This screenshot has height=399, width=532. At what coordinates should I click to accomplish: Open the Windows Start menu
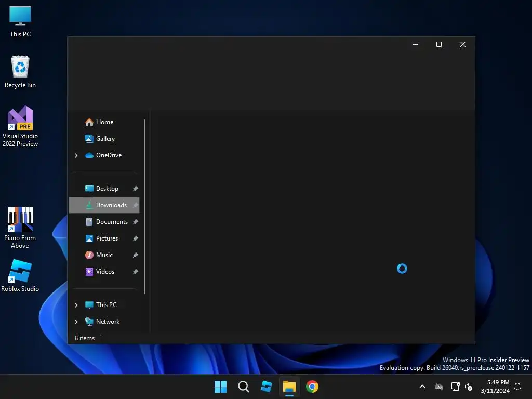tap(220, 387)
